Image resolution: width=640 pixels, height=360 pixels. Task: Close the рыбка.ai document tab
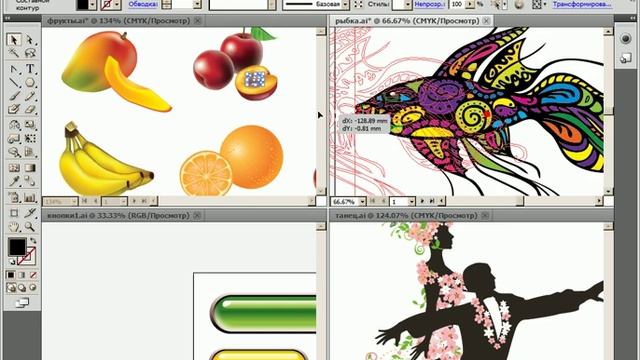[x=487, y=20]
